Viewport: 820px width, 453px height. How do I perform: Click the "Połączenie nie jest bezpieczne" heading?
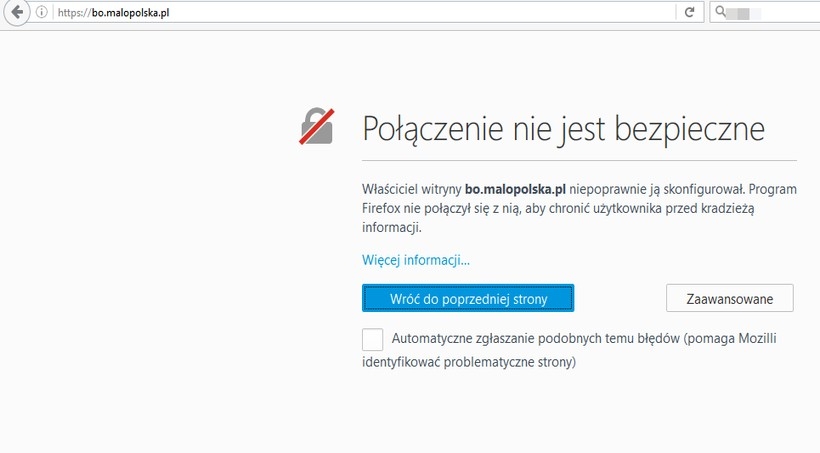tap(563, 129)
